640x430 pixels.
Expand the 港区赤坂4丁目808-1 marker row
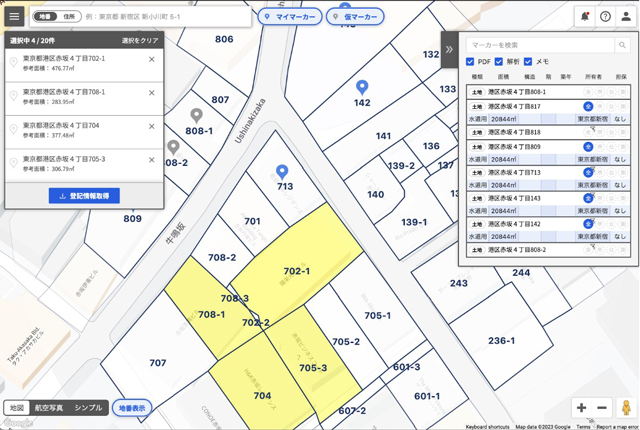(548, 92)
